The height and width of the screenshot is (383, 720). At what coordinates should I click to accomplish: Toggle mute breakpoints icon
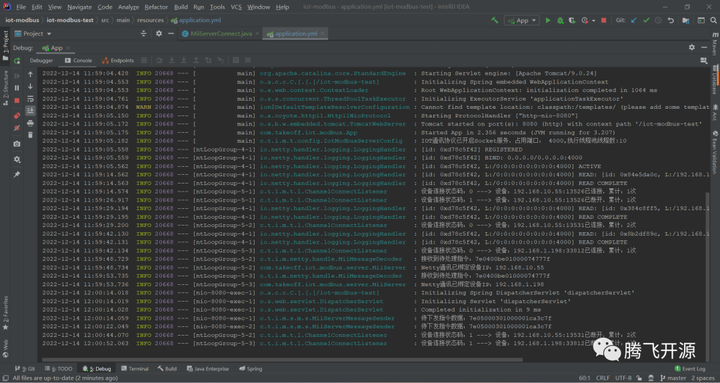click(x=17, y=128)
